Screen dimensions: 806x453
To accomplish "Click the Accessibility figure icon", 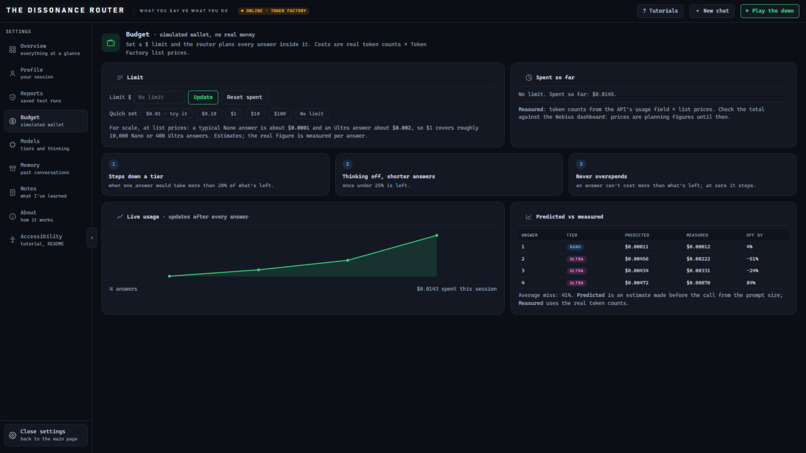I will coord(12,240).
